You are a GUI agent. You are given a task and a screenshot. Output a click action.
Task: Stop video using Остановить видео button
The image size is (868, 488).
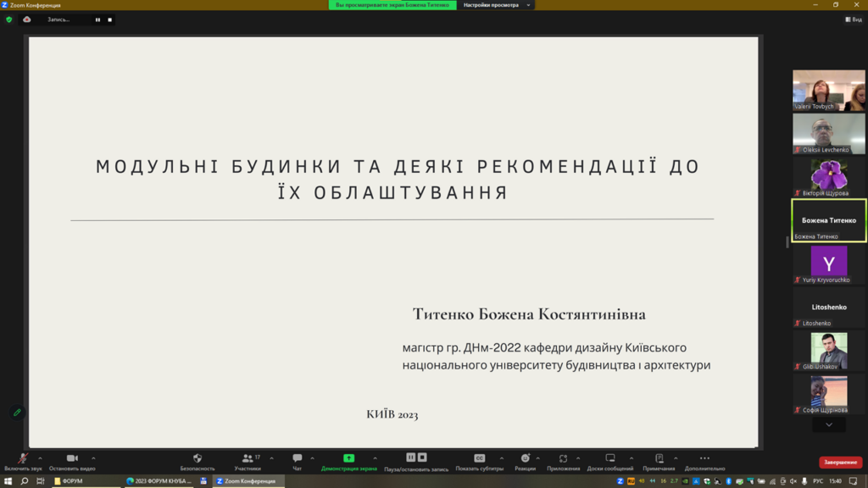coord(72,458)
